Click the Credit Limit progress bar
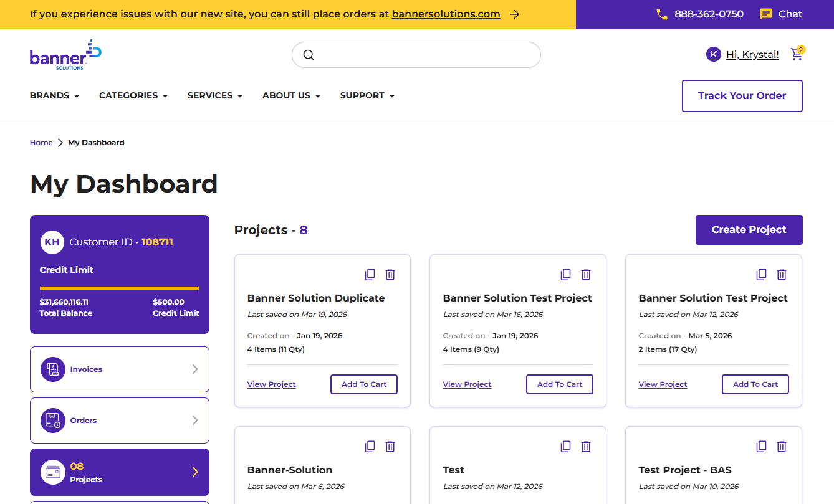The image size is (834, 504). tap(119, 288)
